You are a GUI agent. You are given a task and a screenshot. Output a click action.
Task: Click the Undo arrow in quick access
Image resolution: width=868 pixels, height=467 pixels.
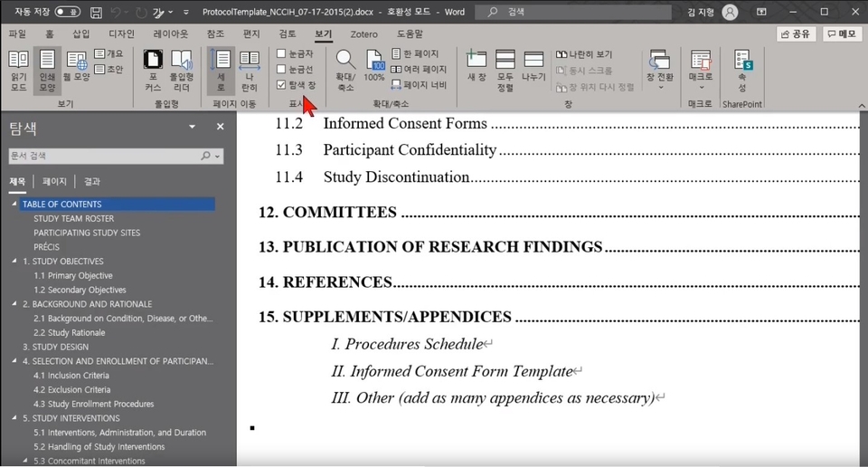click(116, 12)
